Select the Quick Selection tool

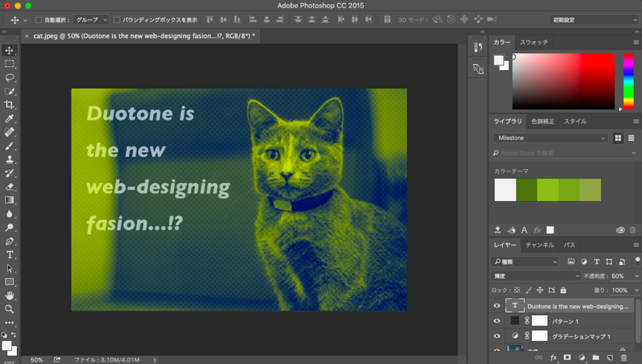pyautogui.click(x=9, y=91)
